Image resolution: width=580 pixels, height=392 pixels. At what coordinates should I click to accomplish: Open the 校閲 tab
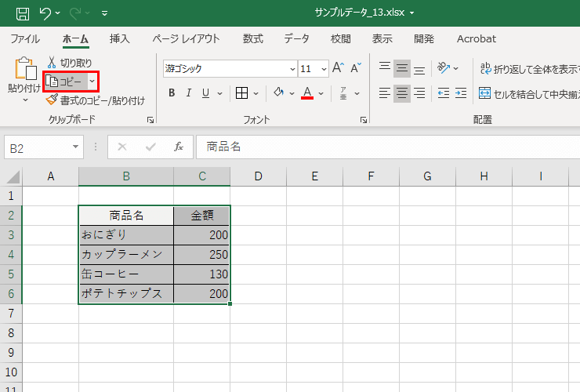(341, 39)
